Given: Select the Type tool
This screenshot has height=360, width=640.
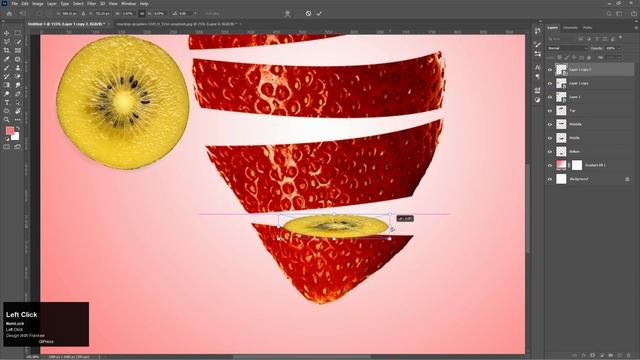Looking at the screenshot, I should pyautogui.click(x=7, y=102).
